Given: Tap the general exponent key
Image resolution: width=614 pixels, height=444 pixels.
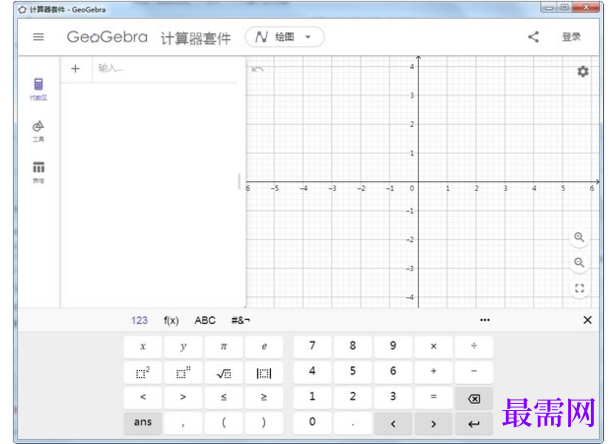Looking at the screenshot, I should [183, 372].
